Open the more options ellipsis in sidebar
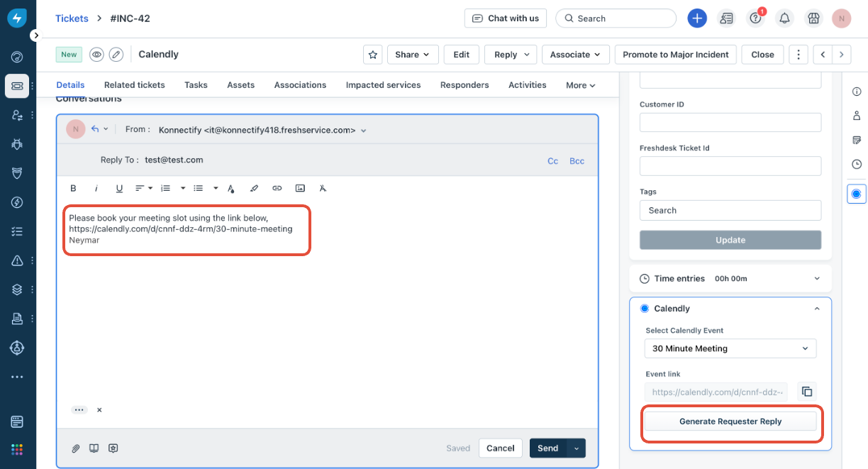Viewport: 868px width, 469px height. click(17, 377)
